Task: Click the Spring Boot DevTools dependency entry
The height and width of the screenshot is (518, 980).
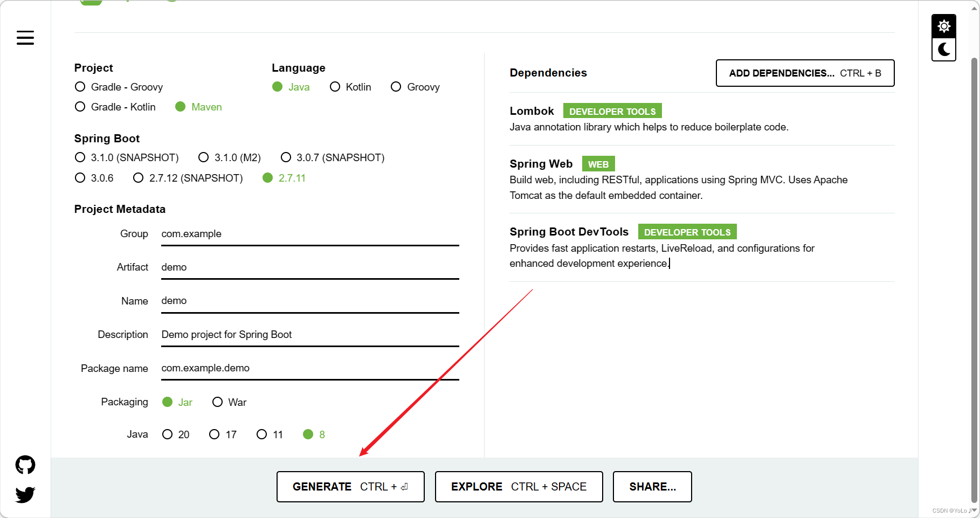Action: click(x=702, y=247)
